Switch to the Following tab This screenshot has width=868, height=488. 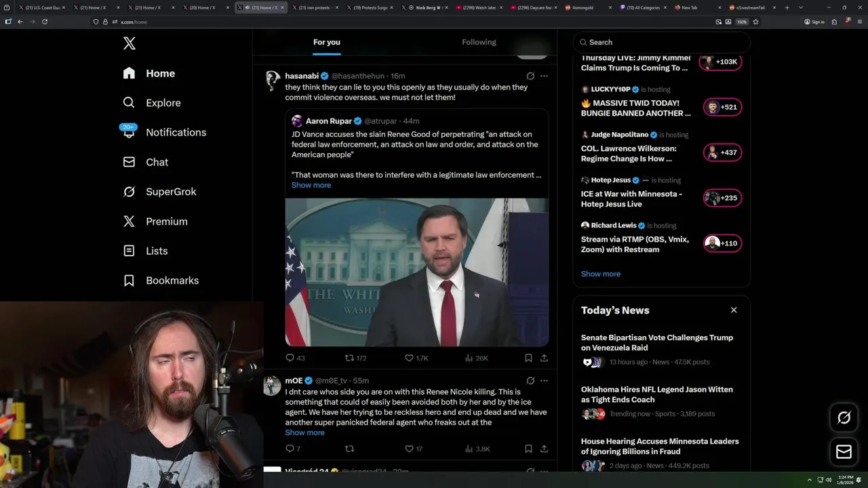[x=479, y=42]
